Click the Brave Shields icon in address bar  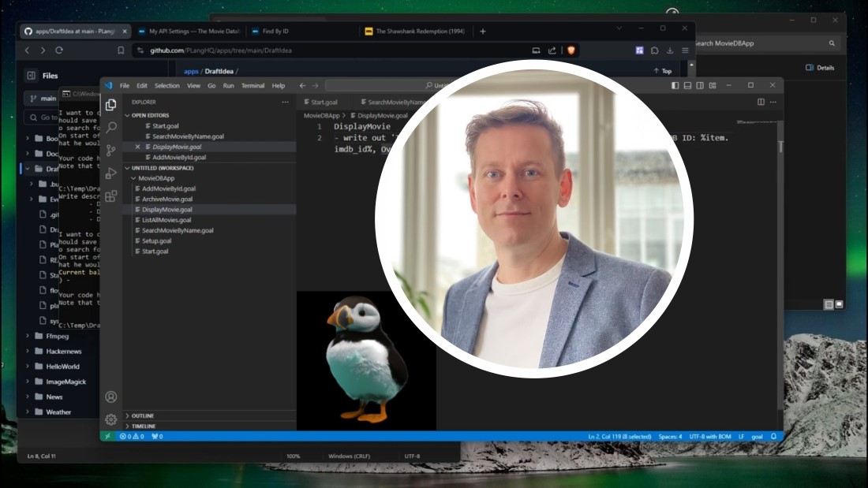(x=571, y=50)
